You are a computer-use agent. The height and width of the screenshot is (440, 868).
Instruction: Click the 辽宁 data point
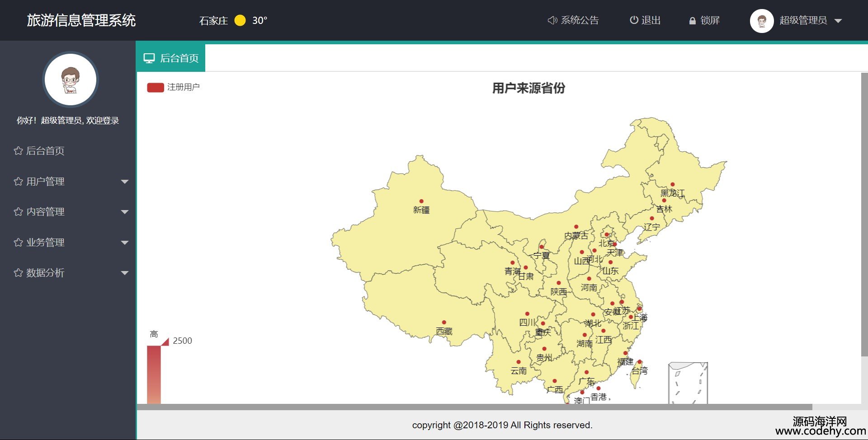(652, 219)
